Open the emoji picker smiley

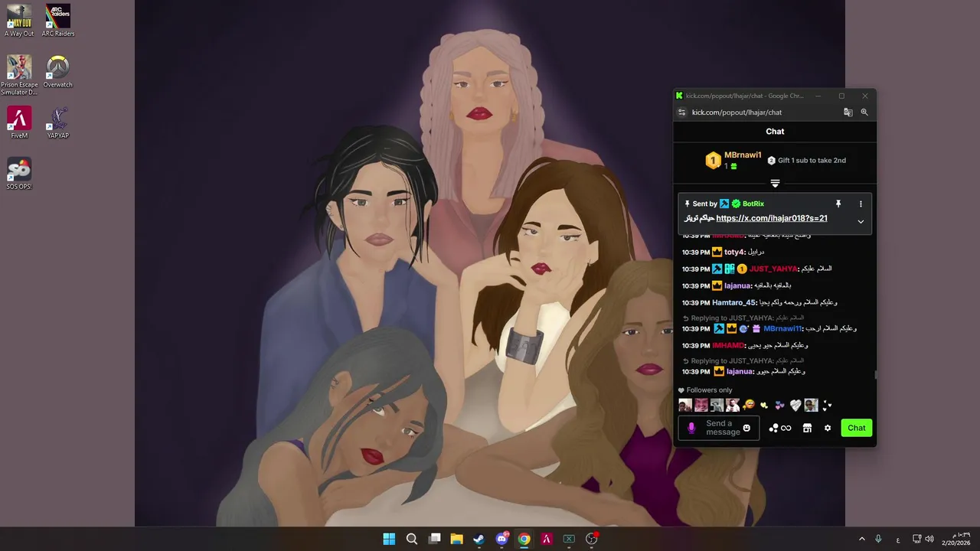746,428
